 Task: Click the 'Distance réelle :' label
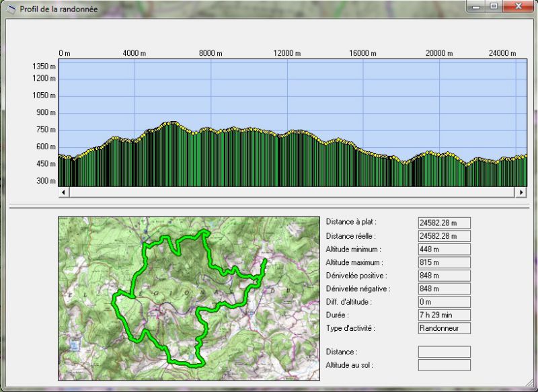click(350, 236)
